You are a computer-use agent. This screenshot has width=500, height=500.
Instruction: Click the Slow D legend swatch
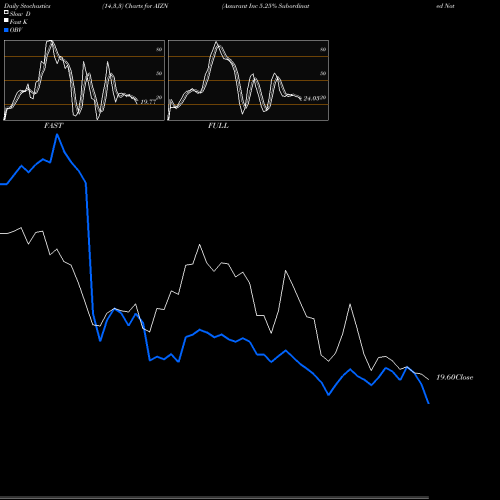point(6,12)
